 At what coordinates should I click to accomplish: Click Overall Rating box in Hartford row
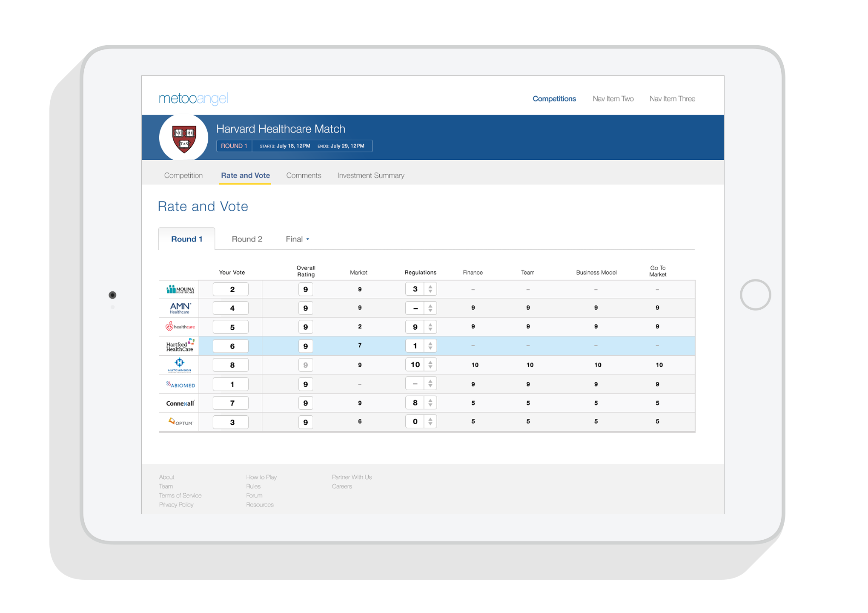click(x=306, y=346)
